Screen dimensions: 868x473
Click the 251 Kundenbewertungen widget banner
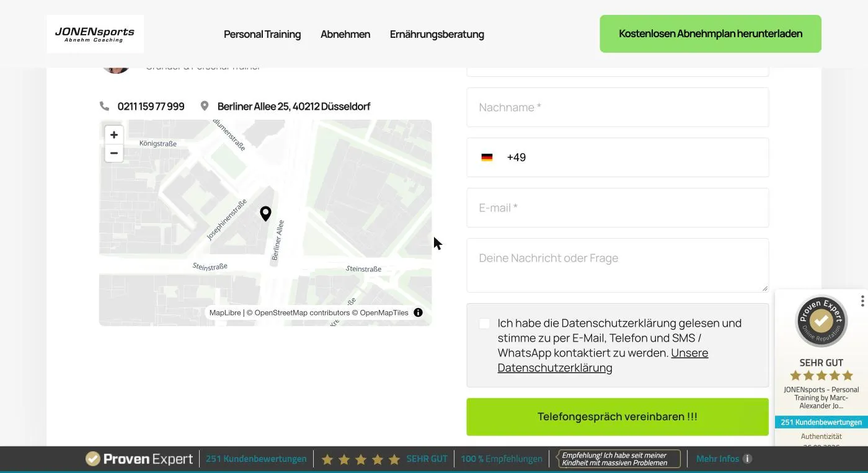(821, 422)
